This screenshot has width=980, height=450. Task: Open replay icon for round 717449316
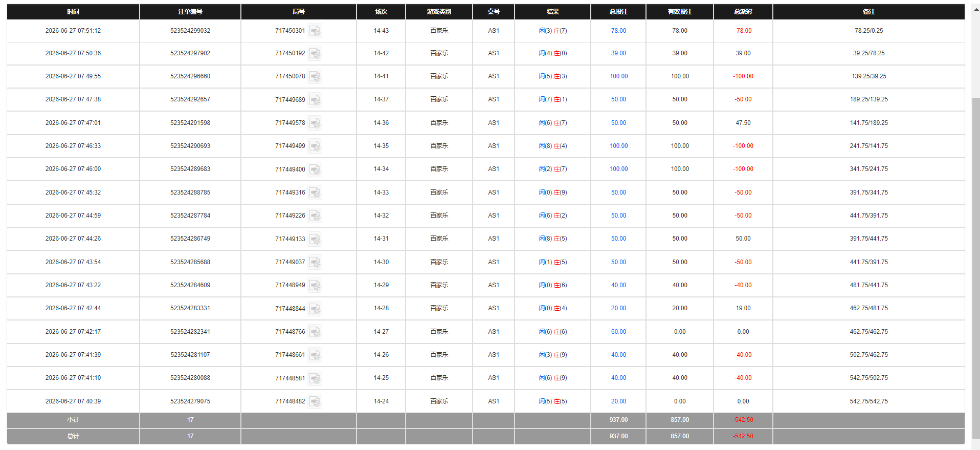315,192
